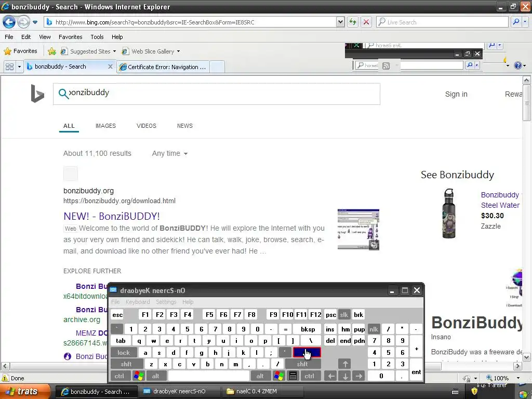Toggle the left alt key

point(155,376)
